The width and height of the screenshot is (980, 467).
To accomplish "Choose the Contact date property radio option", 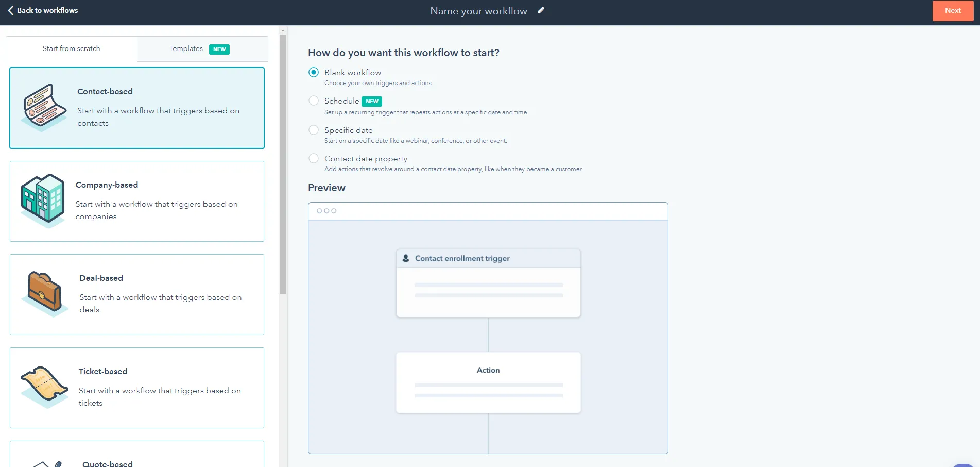I will [x=314, y=158].
